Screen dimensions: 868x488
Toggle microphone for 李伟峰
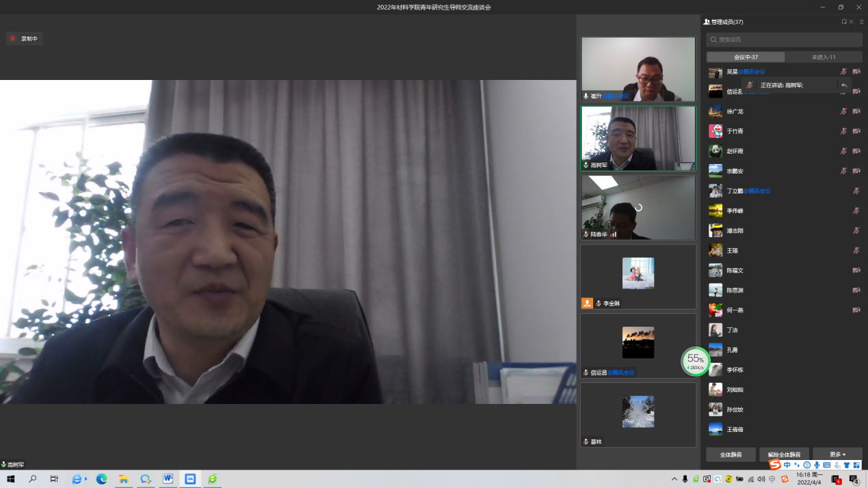(x=856, y=211)
